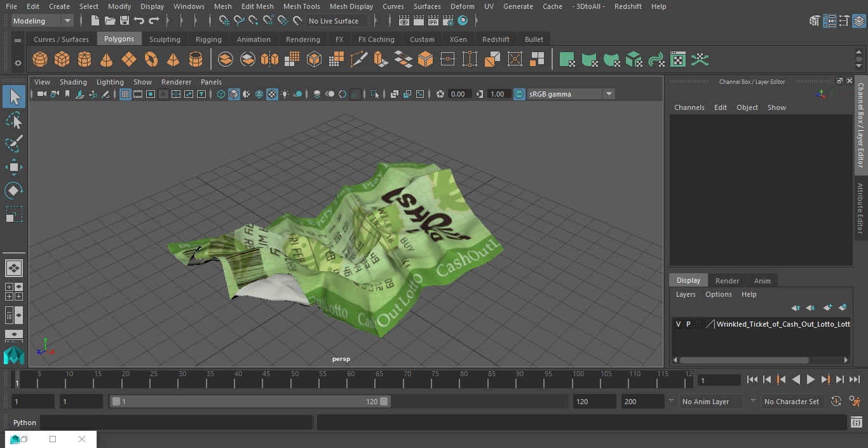This screenshot has height=448, width=868.
Task: Toggle sRGB gamma view transform button
Action: click(x=519, y=94)
